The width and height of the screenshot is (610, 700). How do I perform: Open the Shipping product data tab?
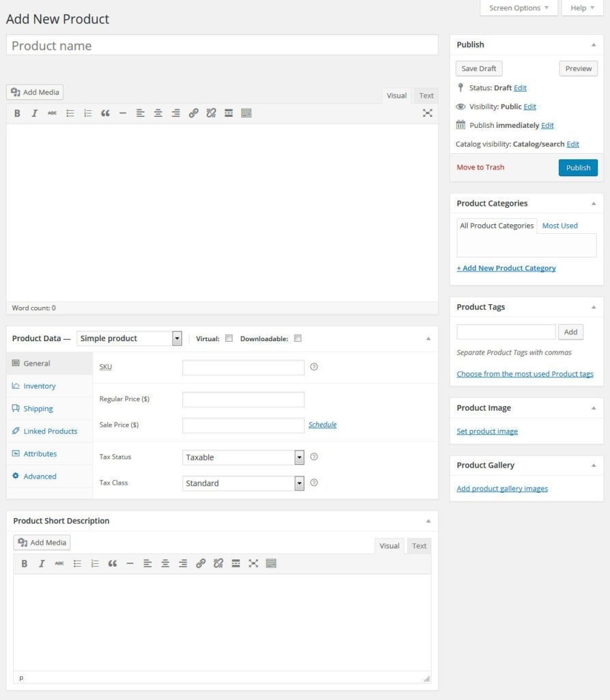(38, 409)
